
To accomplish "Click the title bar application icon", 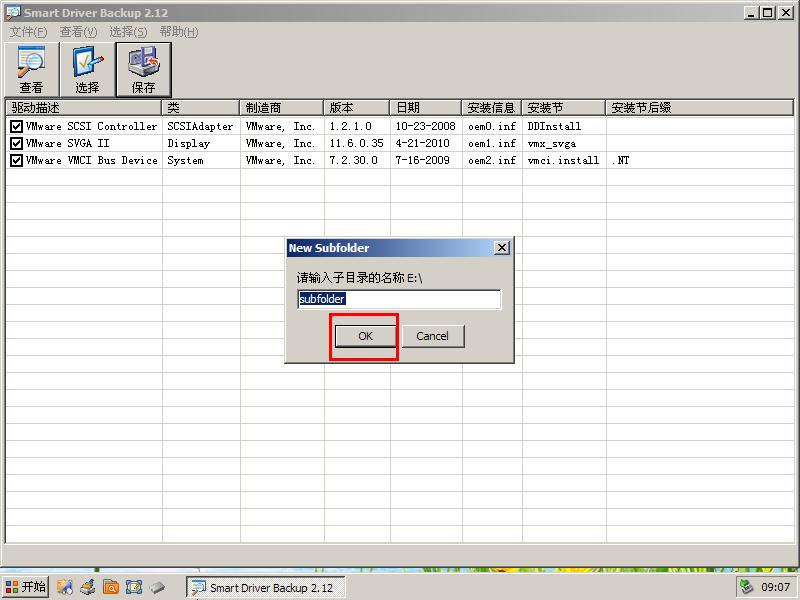I will pyautogui.click(x=13, y=13).
